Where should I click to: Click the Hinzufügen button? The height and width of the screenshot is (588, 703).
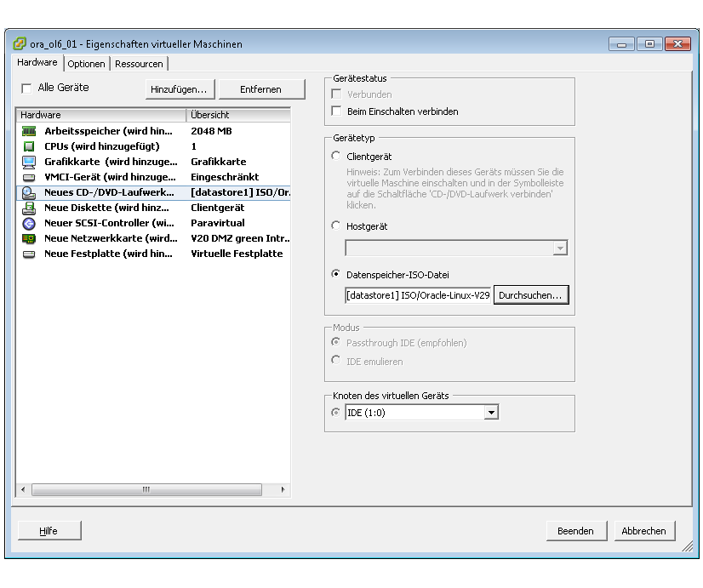[179, 89]
